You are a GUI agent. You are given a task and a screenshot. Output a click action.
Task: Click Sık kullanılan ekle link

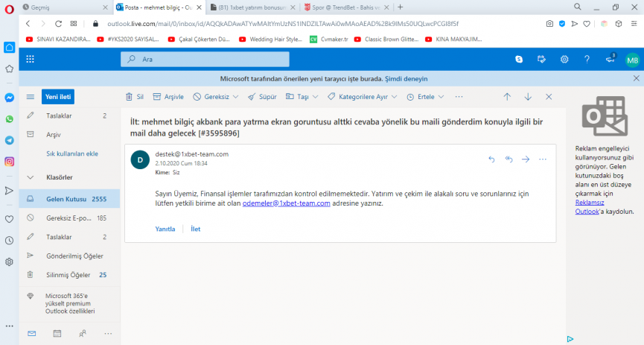pos(72,153)
